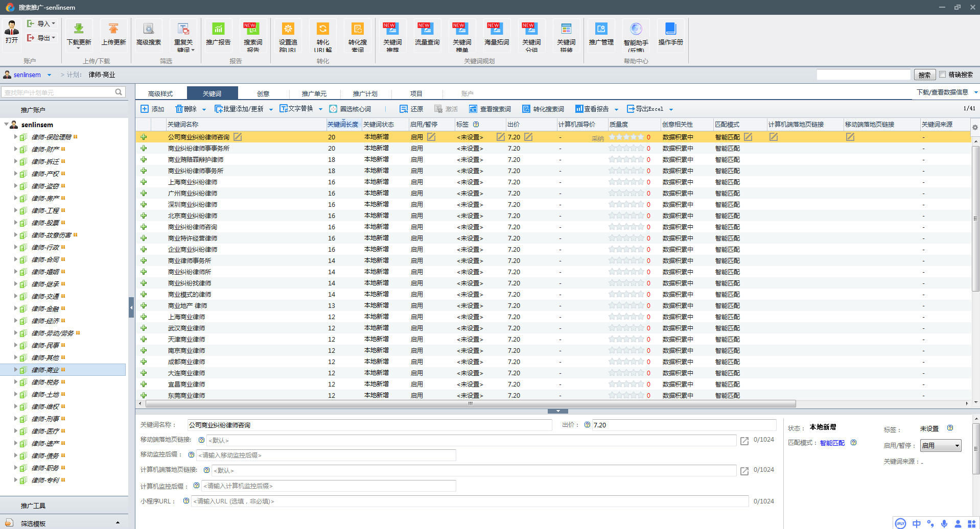Screen dimensions: 980x529
Task: Click the 流量查询 traffic query icon
Action: [427, 30]
